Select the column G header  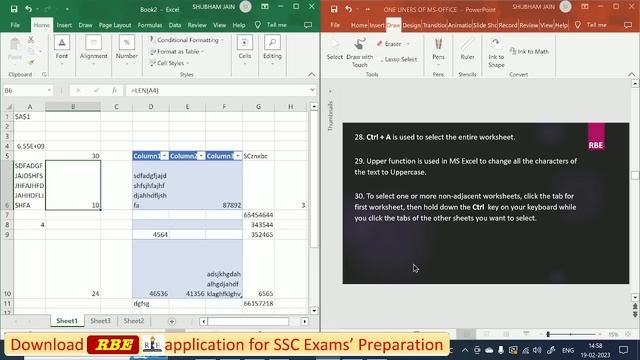258,107
